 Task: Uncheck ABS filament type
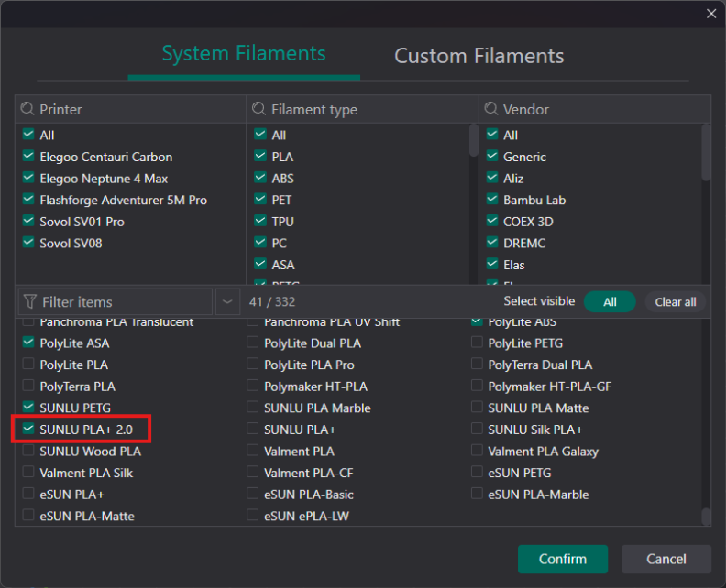[260, 178]
